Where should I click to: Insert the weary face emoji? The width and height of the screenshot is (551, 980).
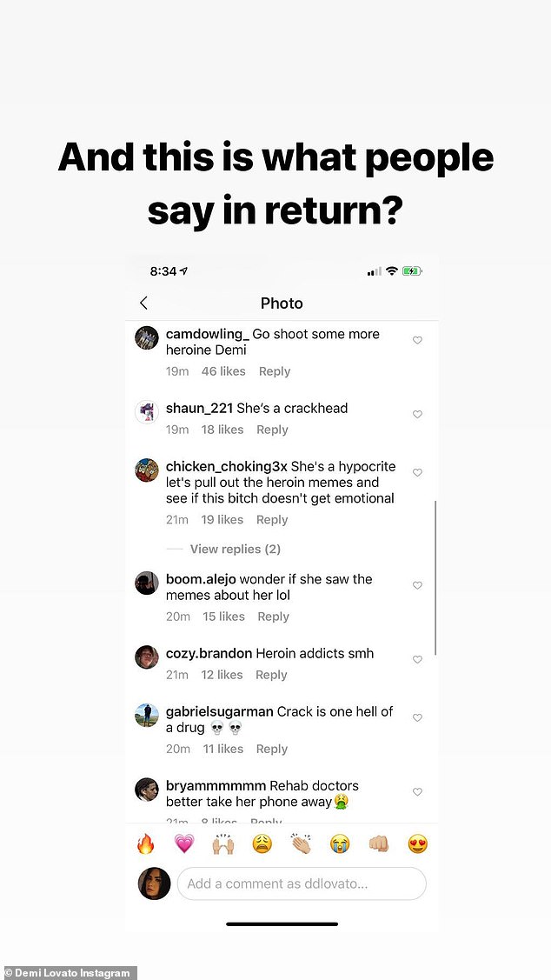[262, 843]
